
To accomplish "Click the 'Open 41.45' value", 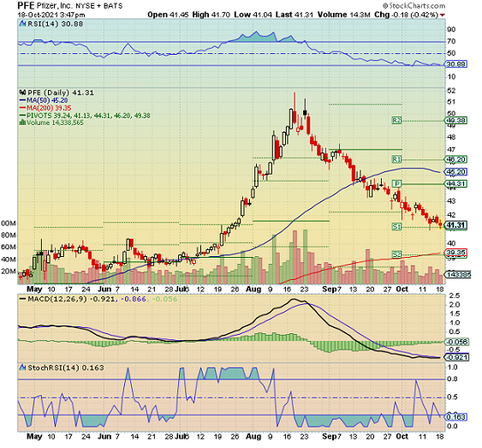I will pos(168,15).
